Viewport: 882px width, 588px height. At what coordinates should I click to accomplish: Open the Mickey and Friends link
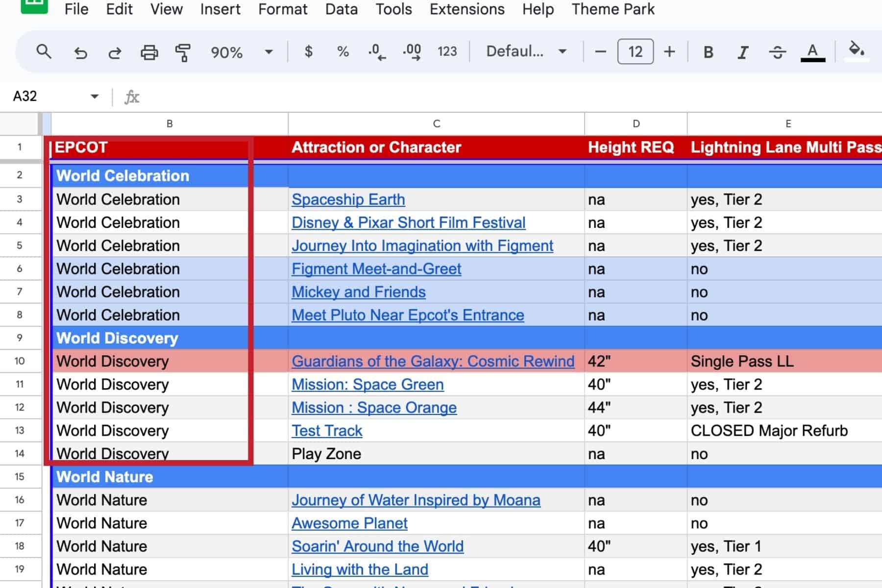tap(359, 292)
